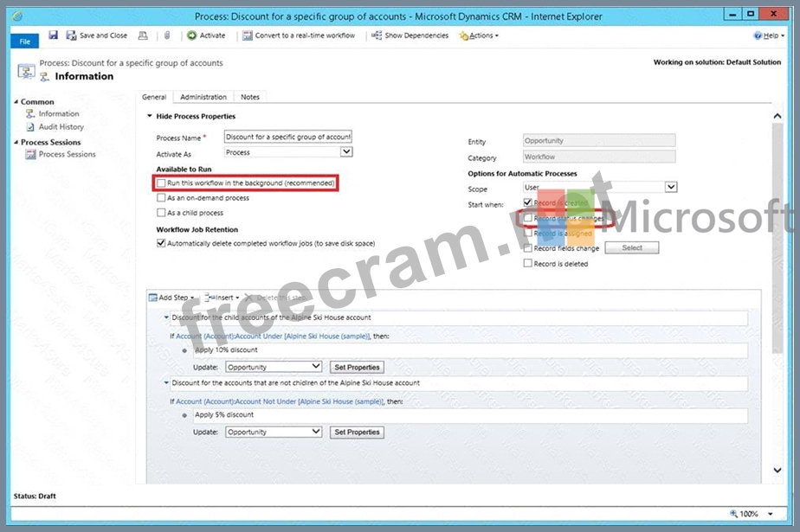Click the Show Dependencies icon
Viewport: 800px width, 532px height.
(x=377, y=35)
